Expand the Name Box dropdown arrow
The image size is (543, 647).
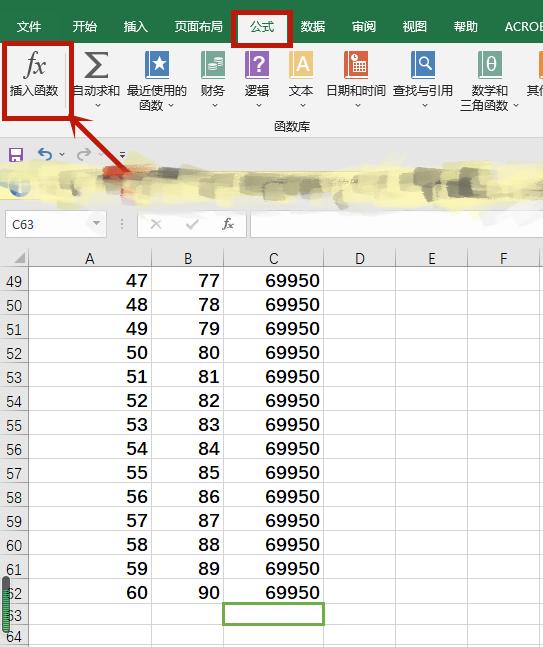[x=96, y=224]
